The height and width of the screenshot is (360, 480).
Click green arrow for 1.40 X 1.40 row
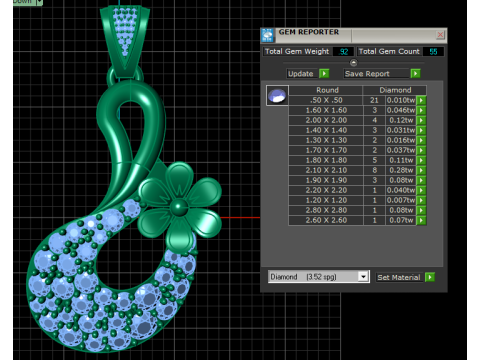pos(421,130)
